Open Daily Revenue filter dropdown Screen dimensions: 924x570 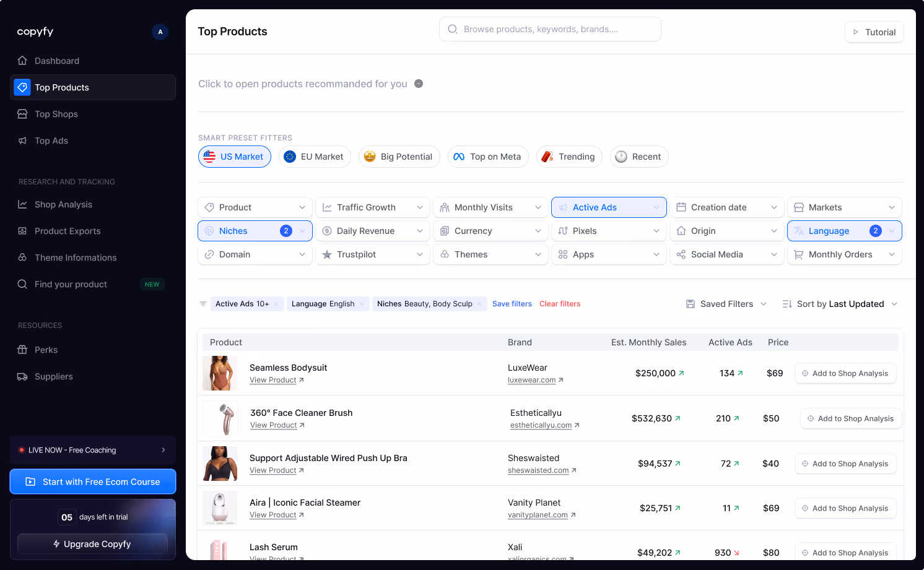pos(373,231)
